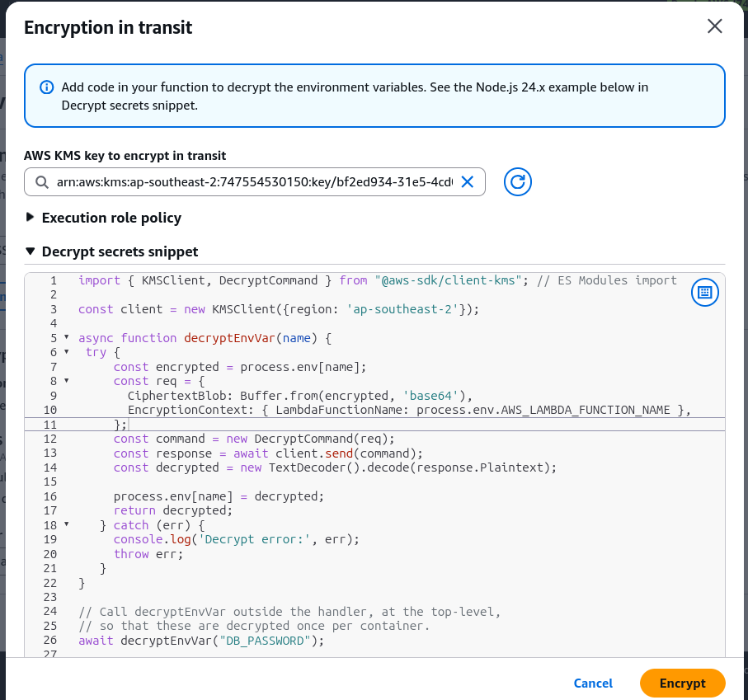Close the Encryption in transit dialog
The width and height of the screenshot is (748, 700).
[714, 26]
